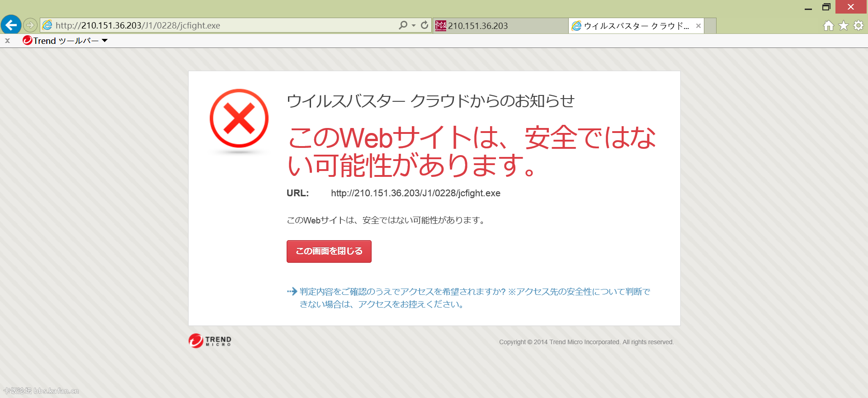Restore down the browser window
Screen dimensions: 868x398
826,7
